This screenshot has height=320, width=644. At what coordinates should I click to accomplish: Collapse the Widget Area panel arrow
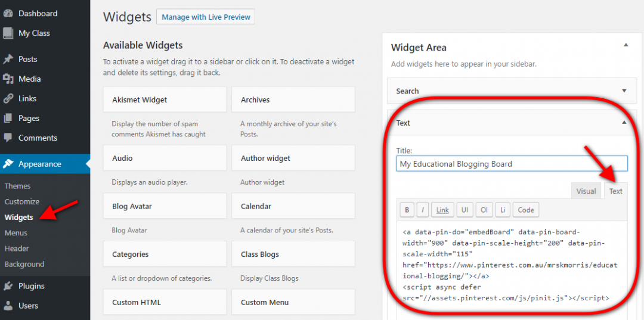[626, 45]
